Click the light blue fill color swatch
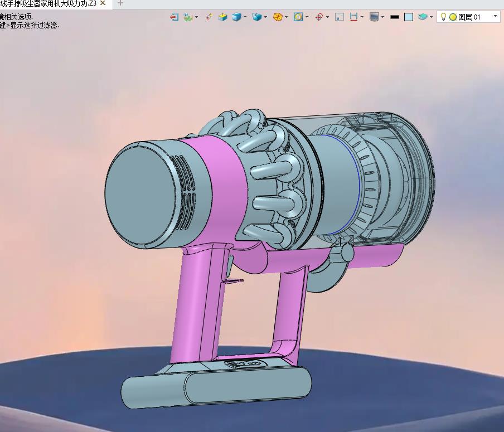 pyautogui.click(x=409, y=17)
